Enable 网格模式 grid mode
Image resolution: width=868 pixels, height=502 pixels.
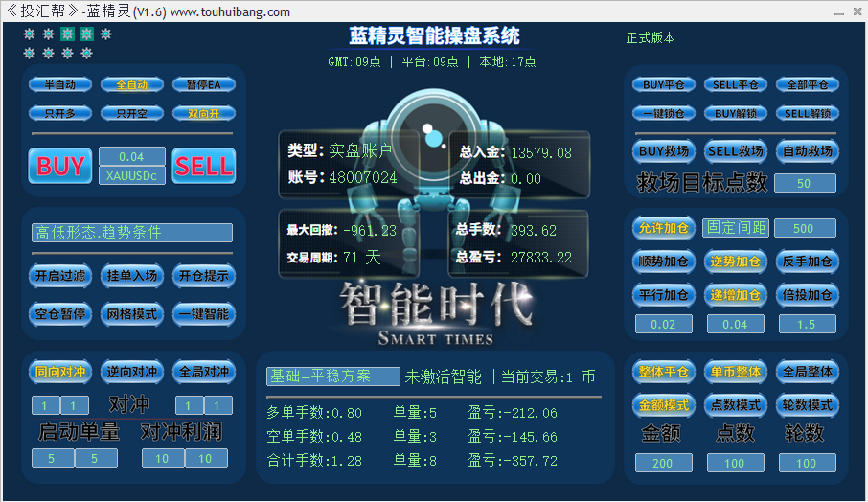(x=132, y=314)
